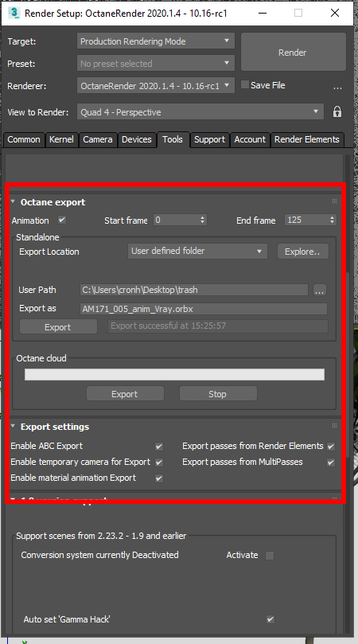
Task: Switch to the Account tab
Action: click(250, 139)
